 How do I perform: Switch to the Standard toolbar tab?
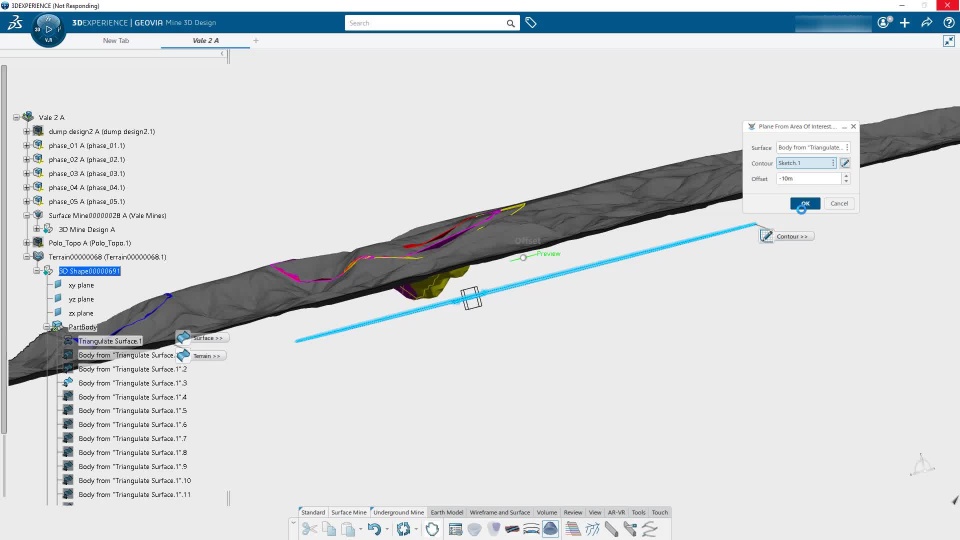pyautogui.click(x=313, y=512)
